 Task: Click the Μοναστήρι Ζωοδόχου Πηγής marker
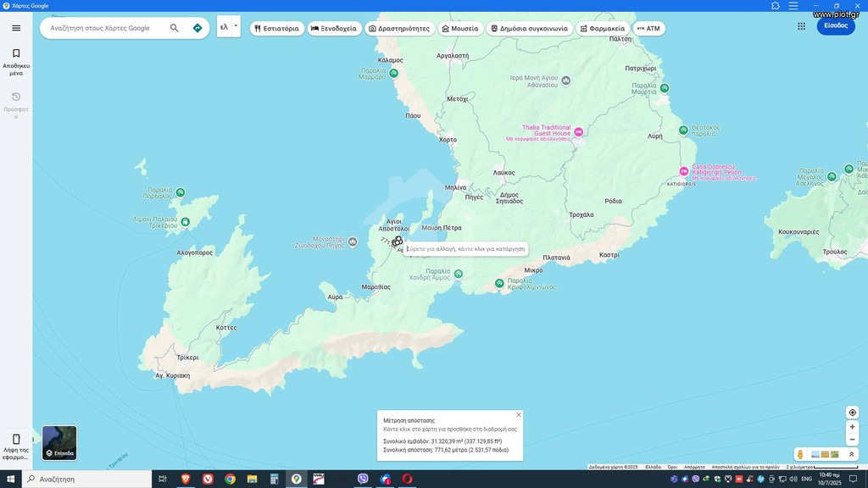click(353, 241)
